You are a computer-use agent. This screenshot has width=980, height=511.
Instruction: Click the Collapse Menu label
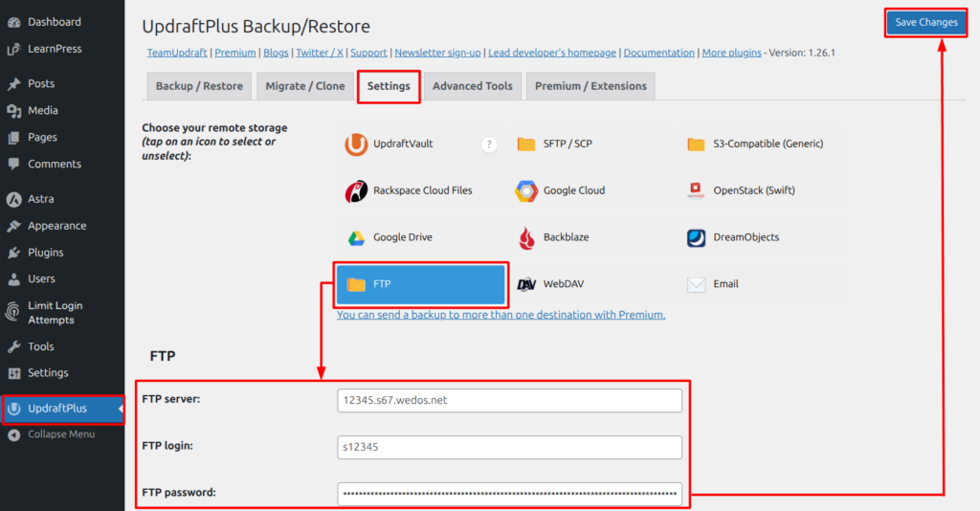click(61, 434)
